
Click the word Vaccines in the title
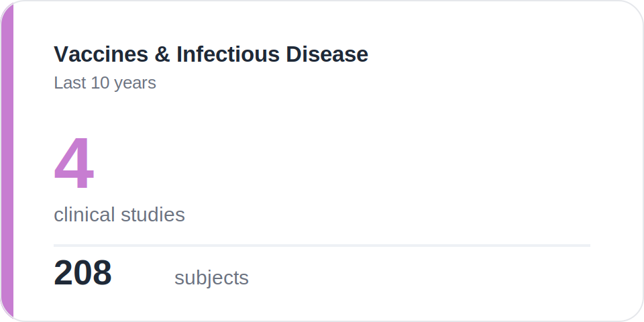point(101,54)
